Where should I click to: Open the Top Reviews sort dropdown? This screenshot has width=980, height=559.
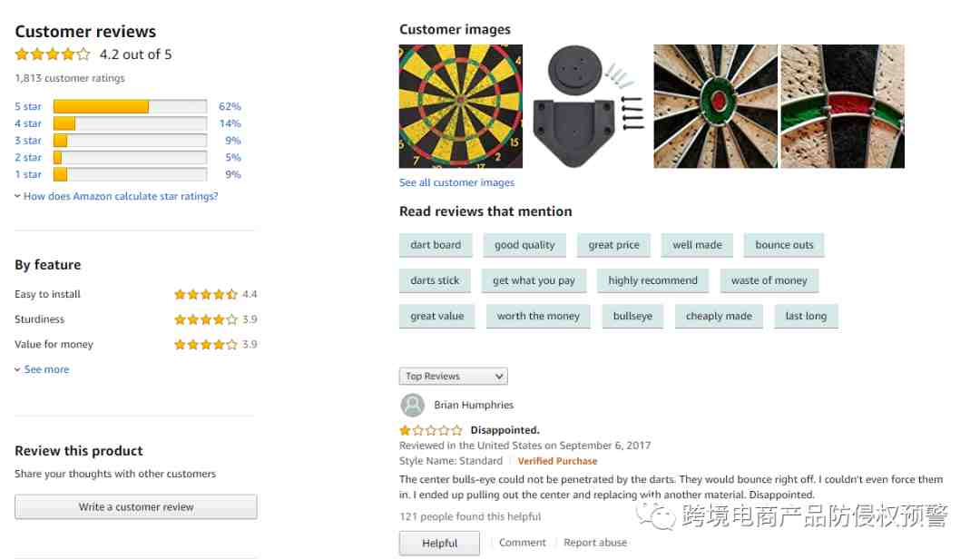click(453, 377)
